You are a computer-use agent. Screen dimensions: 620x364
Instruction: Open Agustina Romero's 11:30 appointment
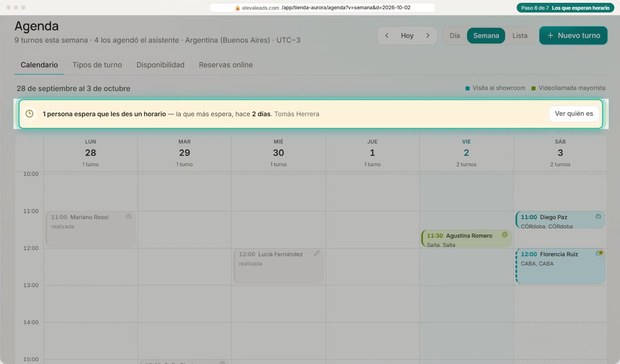pos(466,238)
